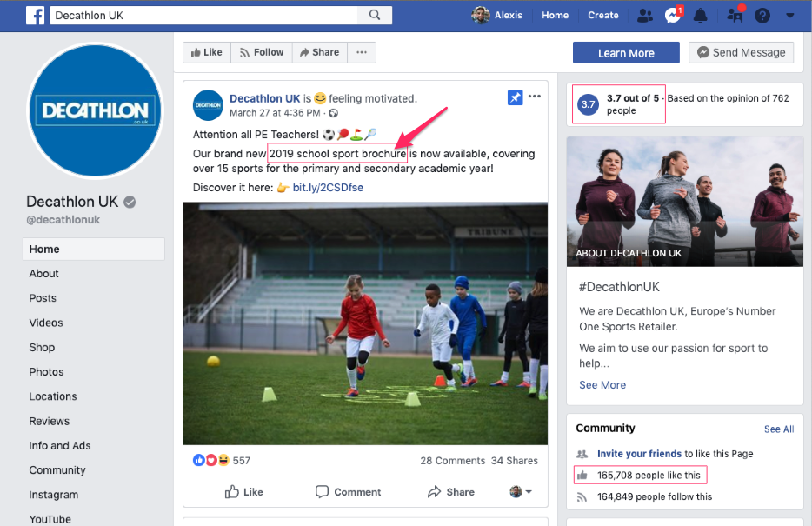Open the quick help question icon
Screen dimensions: 812x526
762,16
